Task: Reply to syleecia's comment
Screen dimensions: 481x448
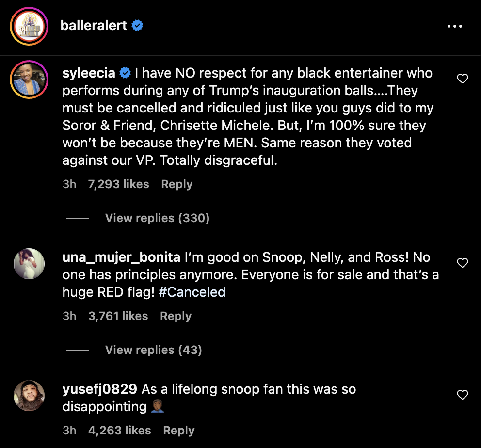Action: pos(176,184)
